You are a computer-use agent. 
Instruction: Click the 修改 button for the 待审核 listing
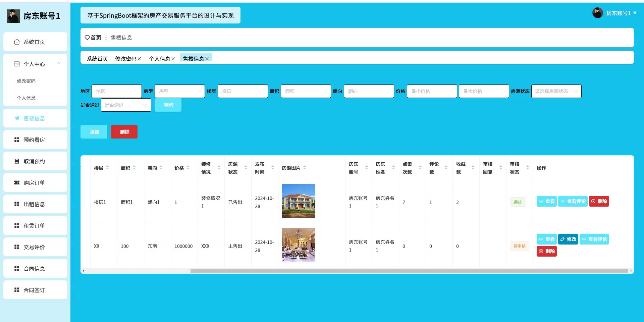pyautogui.click(x=568, y=239)
